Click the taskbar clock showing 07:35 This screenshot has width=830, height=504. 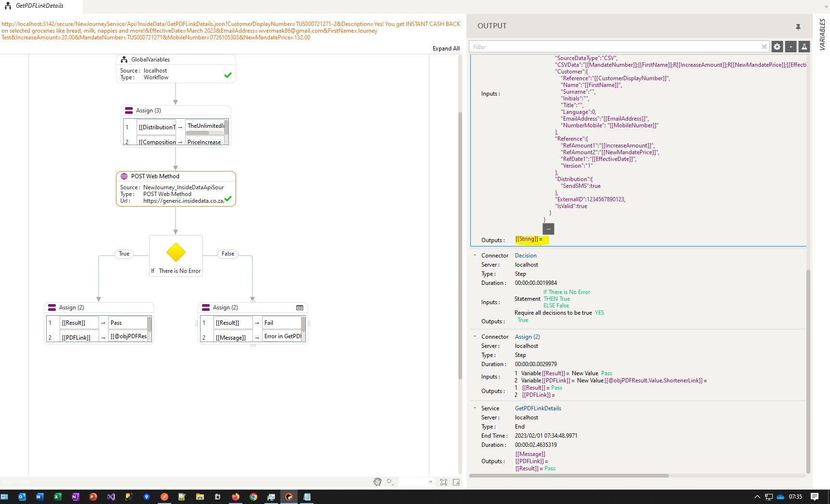[x=795, y=497]
